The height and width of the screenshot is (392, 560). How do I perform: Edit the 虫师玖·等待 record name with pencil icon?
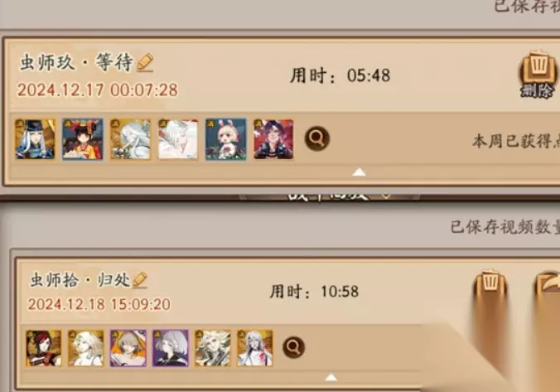click(145, 63)
